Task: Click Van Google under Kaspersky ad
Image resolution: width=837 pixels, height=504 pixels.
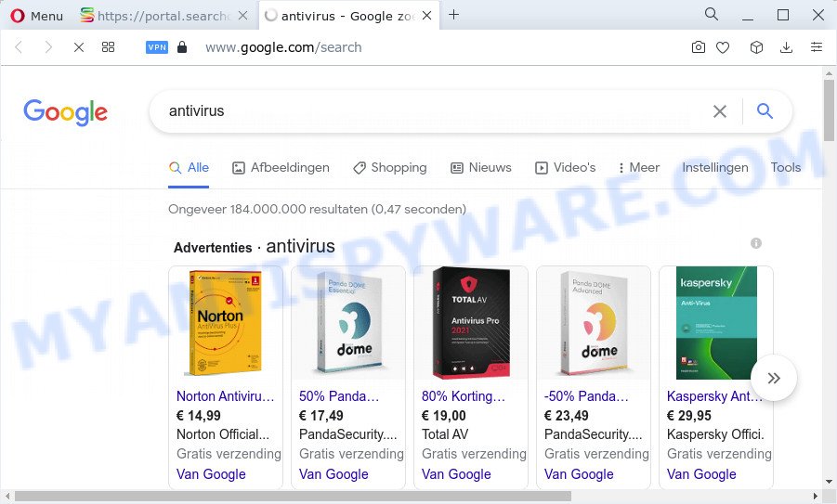Action: (x=701, y=474)
